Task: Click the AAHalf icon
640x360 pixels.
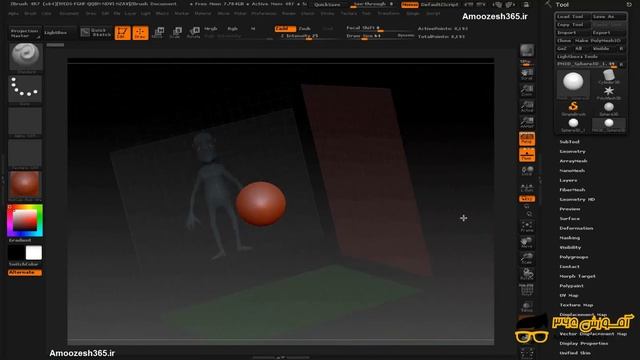Action: point(527,122)
